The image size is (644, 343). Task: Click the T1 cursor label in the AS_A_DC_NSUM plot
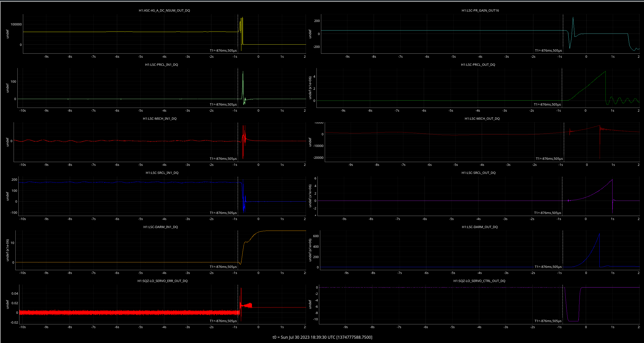[x=223, y=51]
